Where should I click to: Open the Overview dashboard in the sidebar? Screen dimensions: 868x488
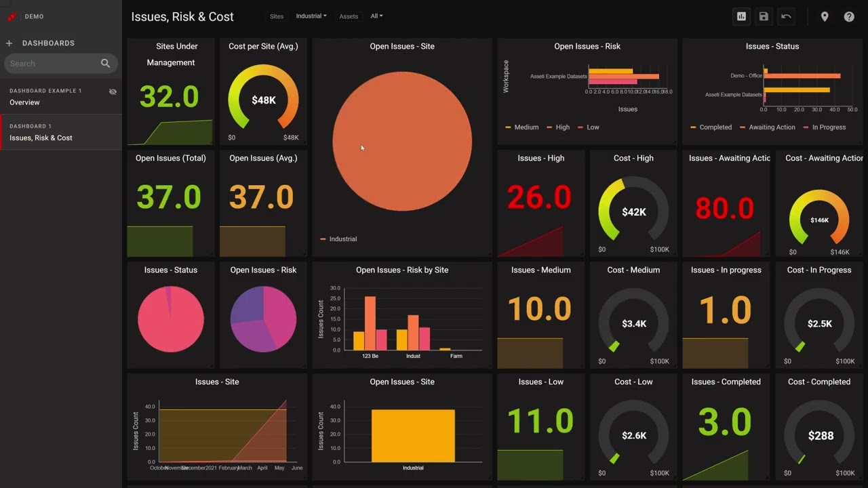coord(25,102)
